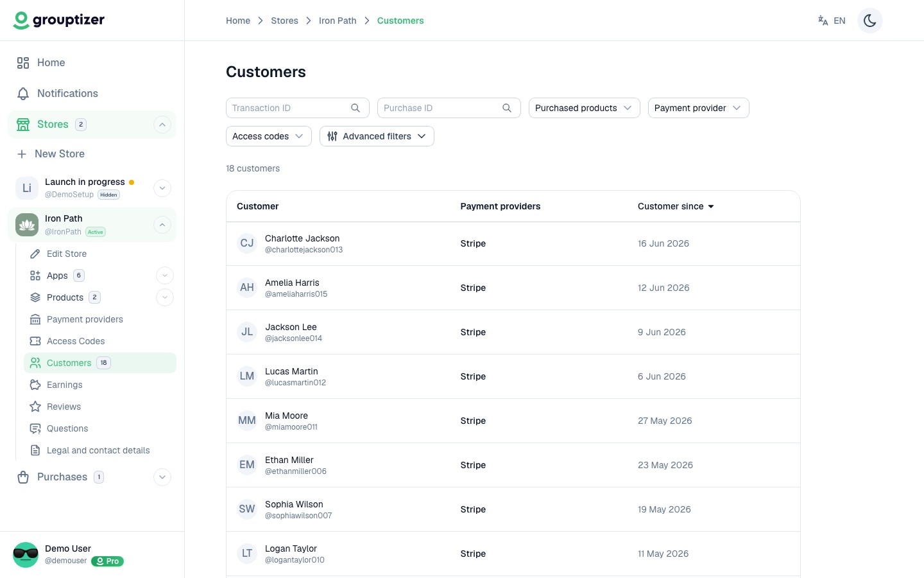Click the Stores breadcrumb link

tap(284, 21)
